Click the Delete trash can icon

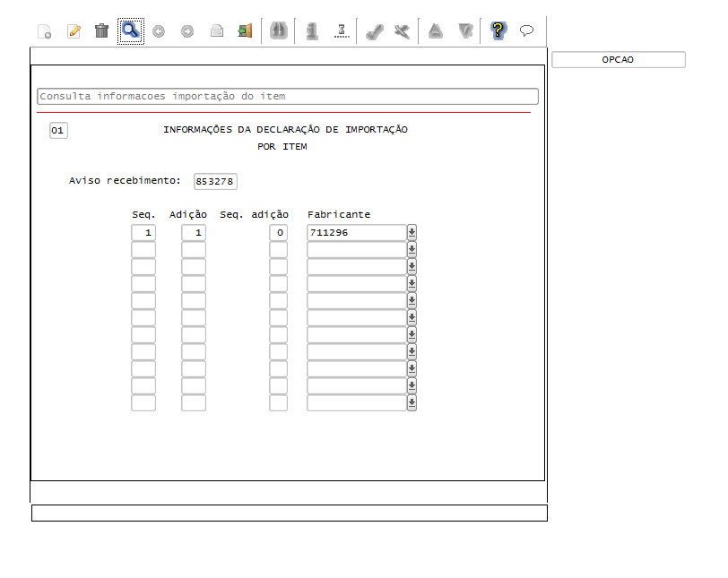[x=101, y=31]
